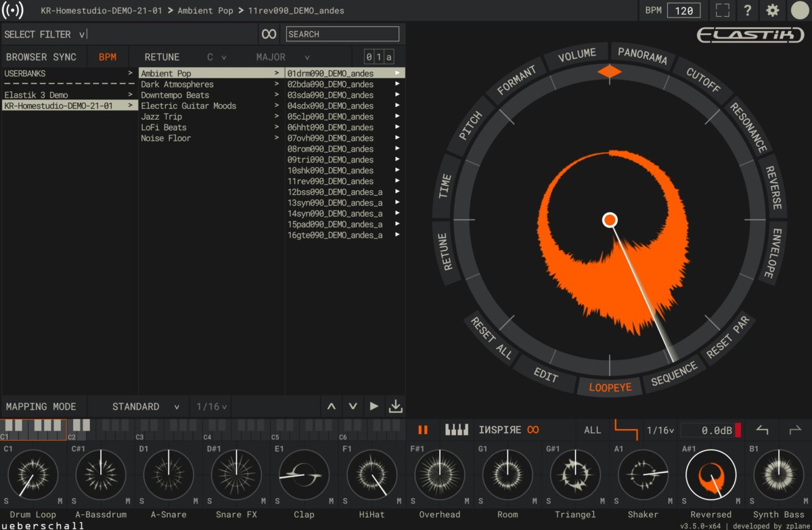The height and width of the screenshot is (530, 812).
Task: Click the question mark help icon
Action: (x=748, y=10)
